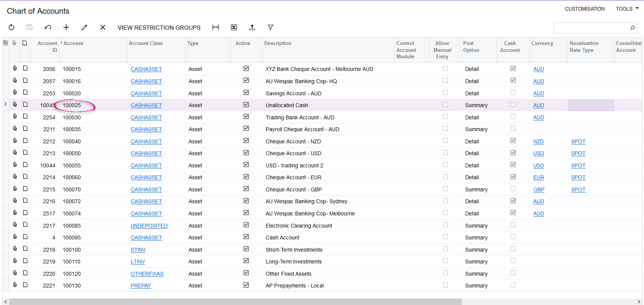
Task: Click the horizontal scrollbar at bottom
Action: click(x=235, y=302)
